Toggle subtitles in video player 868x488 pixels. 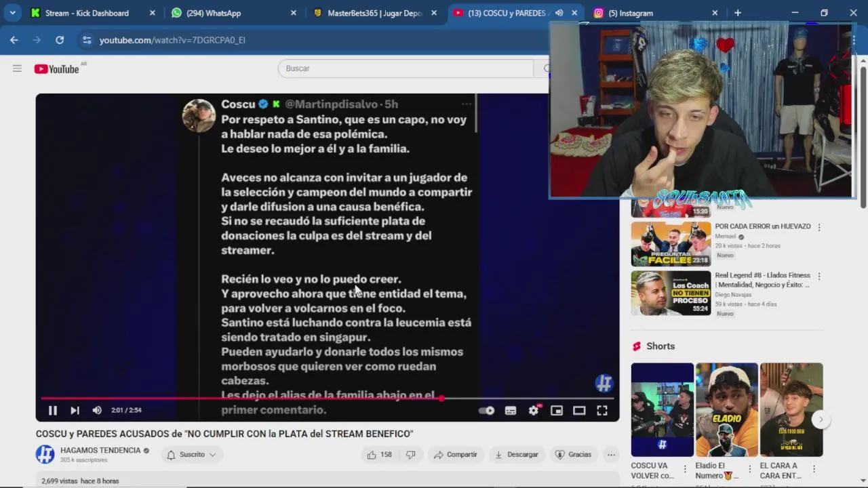(511, 410)
